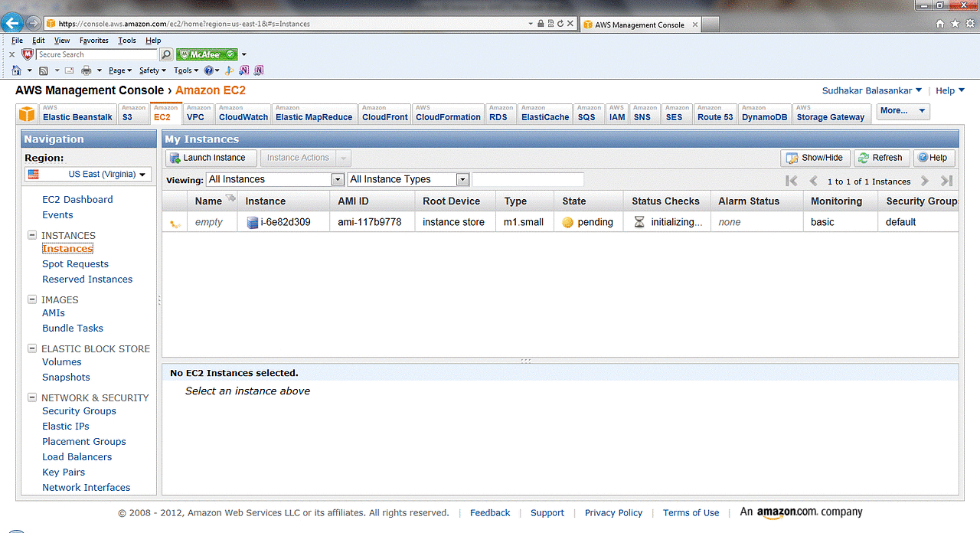Image resolution: width=980 pixels, height=533 pixels.
Task: Open the All Instances viewing dropdown
Action: 275,179
